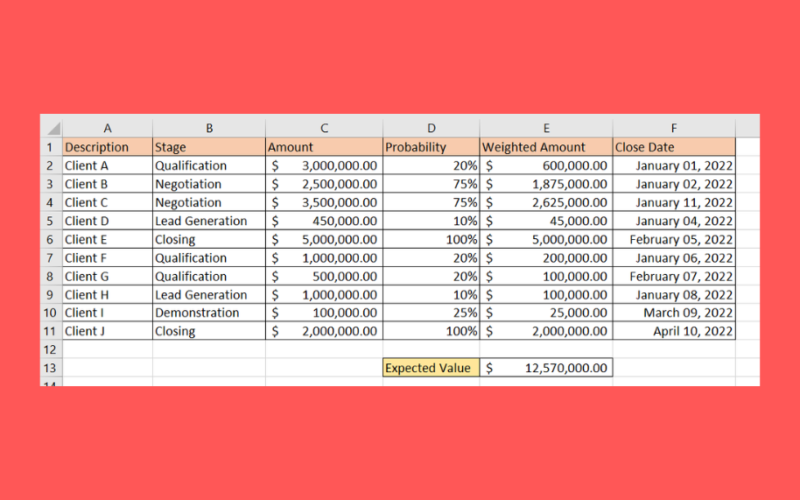This screenshot has height=500, width=800.
Task: Select column E header
Action: (546, 128)
